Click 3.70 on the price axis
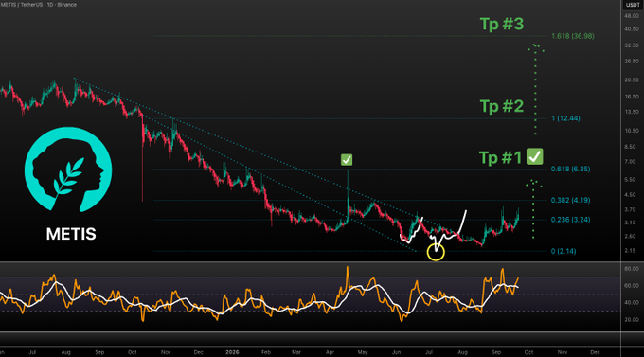Image resolution: width=644 pixels, height=357 pixels. coord(630,210)
